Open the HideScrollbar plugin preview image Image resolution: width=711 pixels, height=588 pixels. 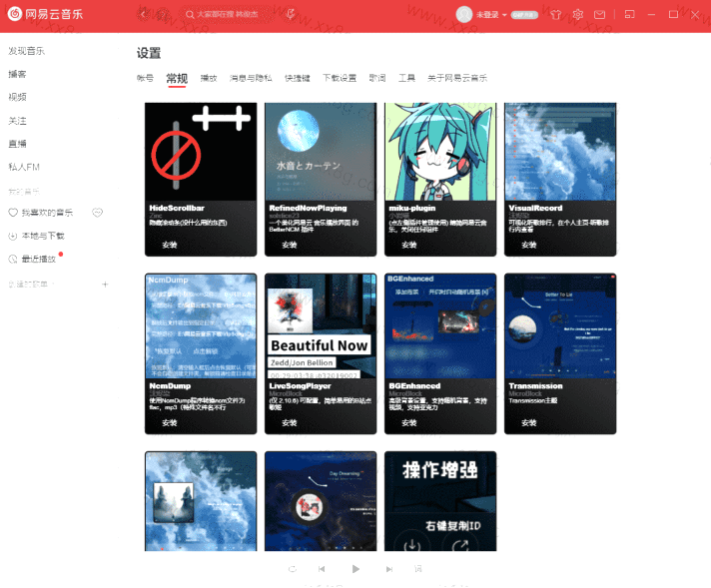point(201,152)
